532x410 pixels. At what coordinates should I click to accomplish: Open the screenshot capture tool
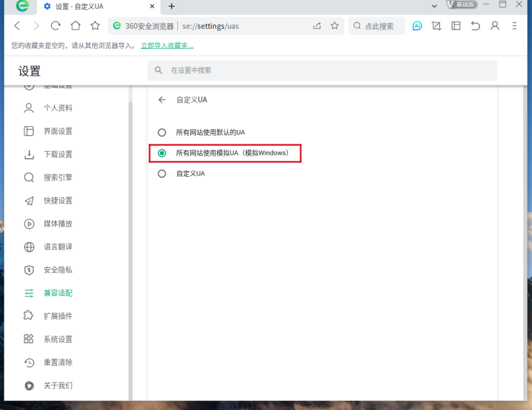click(437, 26)
